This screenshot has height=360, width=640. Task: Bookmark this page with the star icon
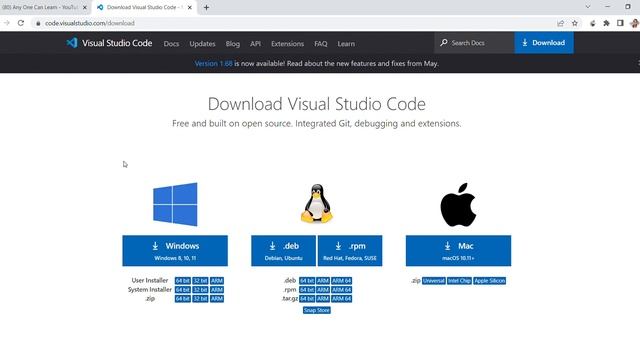(575, 23)
